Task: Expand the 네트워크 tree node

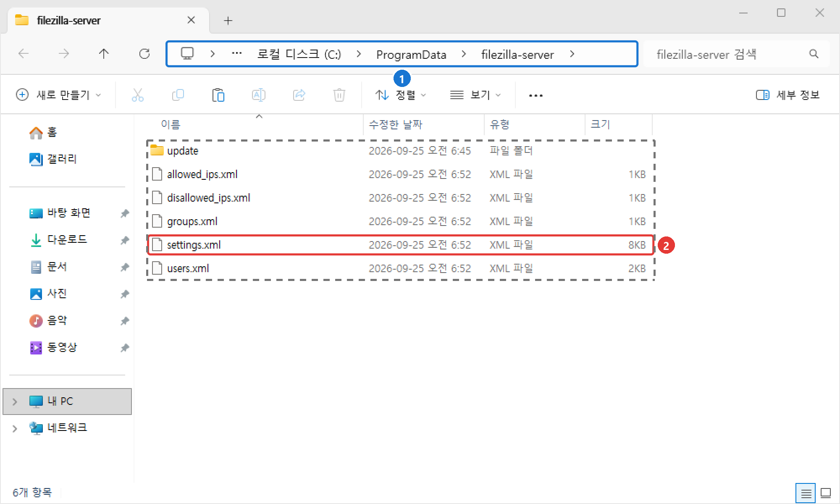Action: pos(15,428)
